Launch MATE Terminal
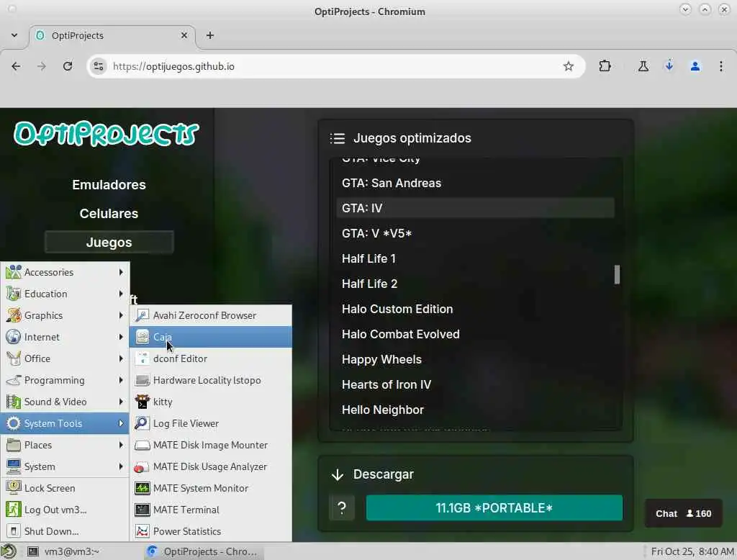Viewport: 737px width, 560px height. pos(211,510)
